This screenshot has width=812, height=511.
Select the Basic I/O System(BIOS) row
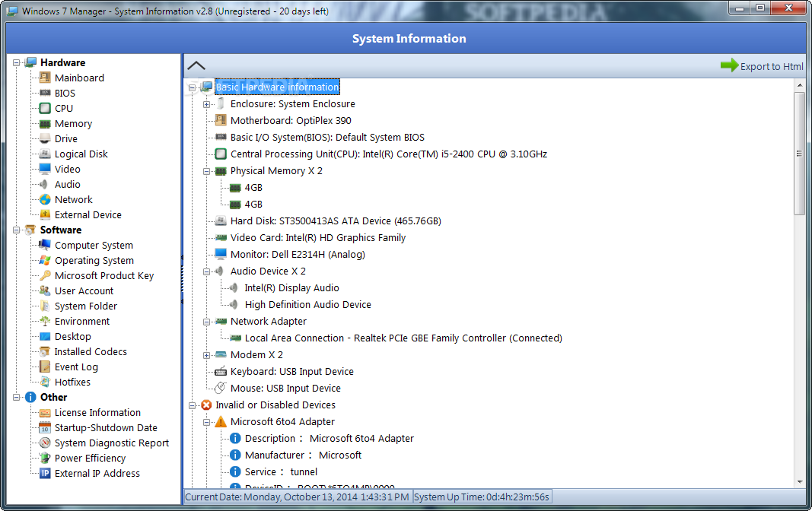tap(327, 137)
